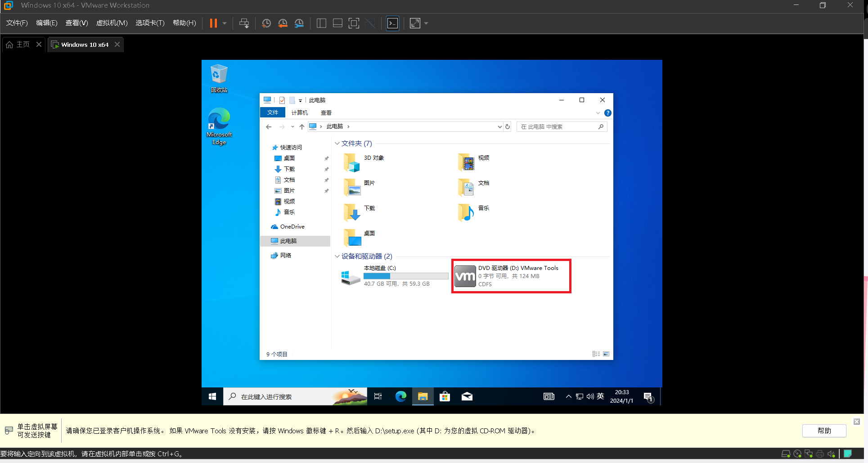
Task: Open the 文件 tab in File Explorer ribbon
Action: click(273, 112)
